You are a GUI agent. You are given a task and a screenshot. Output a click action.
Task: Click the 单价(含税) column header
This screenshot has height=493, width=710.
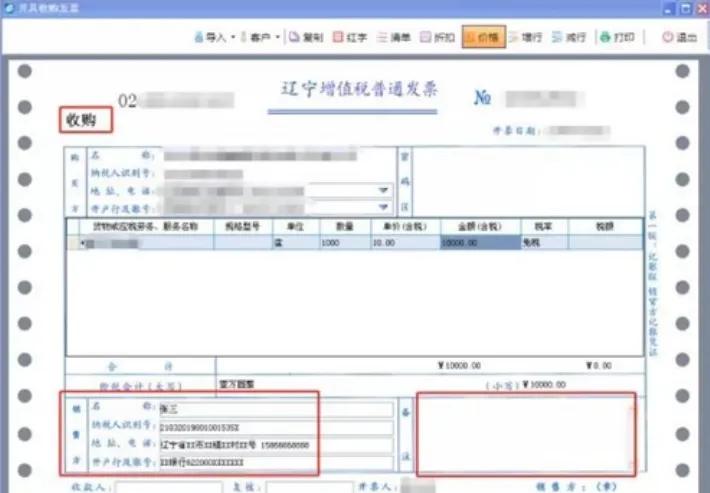405,226
